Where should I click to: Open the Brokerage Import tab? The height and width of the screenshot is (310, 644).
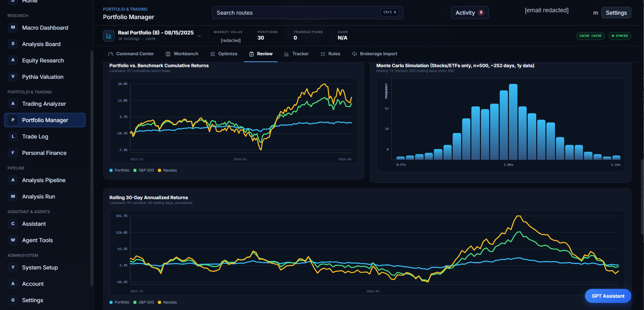click(375, 54)
